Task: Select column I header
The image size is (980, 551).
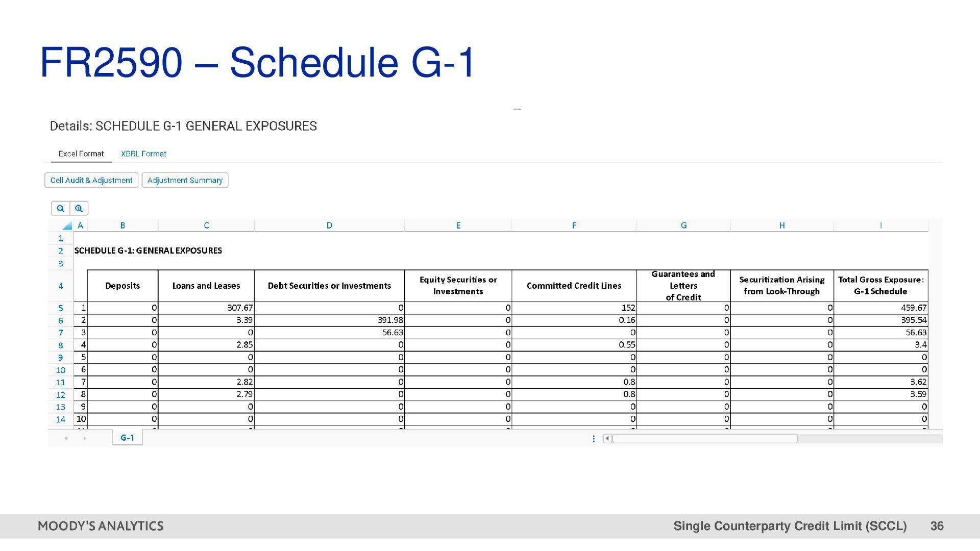Action: click(880, 226)
